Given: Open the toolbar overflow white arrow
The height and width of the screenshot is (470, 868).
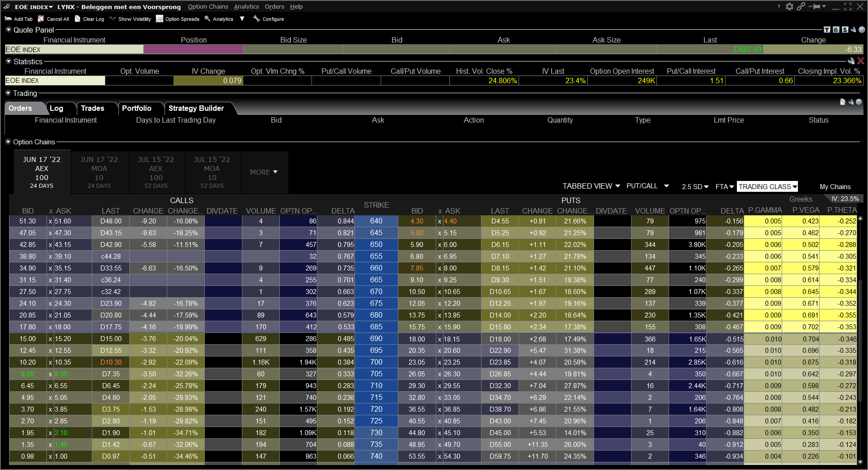Looking at the screenshot, I should (242, 19).
